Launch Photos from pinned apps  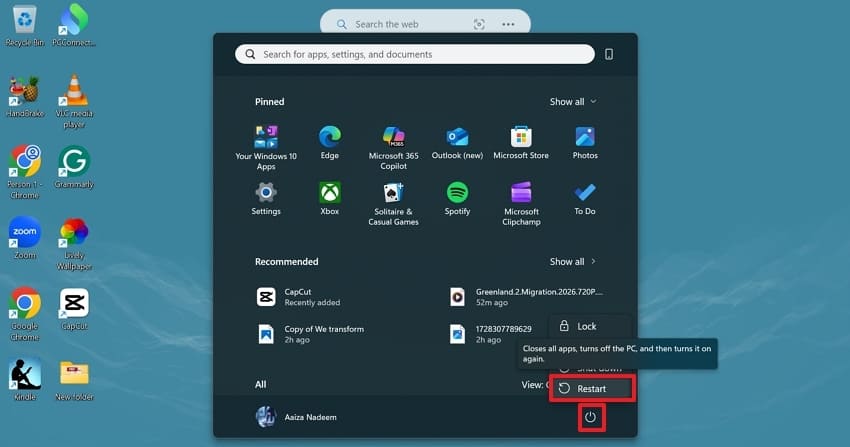585,142
